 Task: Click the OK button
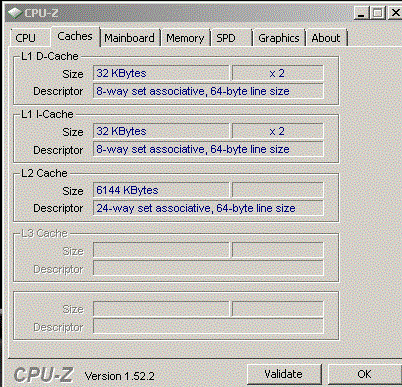pos(365,374)
